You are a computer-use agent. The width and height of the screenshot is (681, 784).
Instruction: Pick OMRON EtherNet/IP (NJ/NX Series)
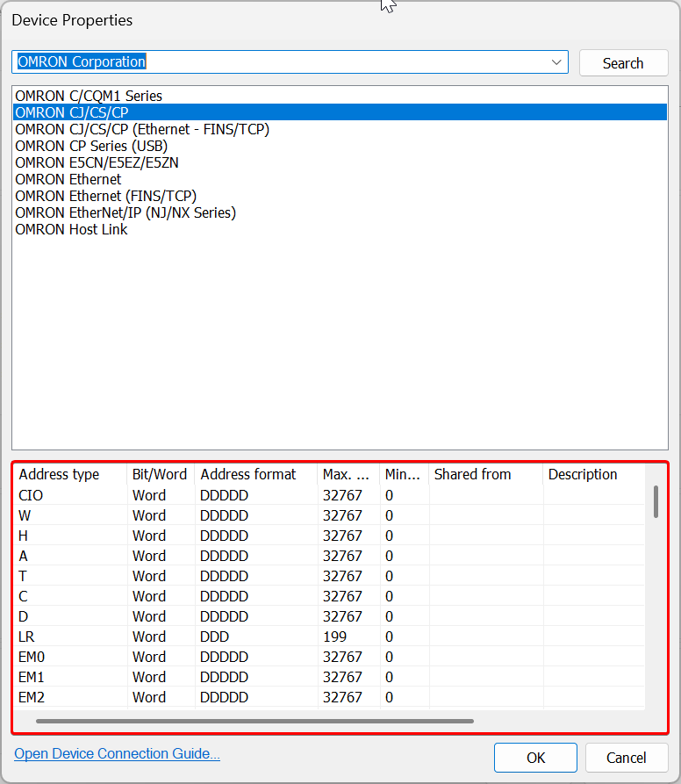[x=125, y=212]
